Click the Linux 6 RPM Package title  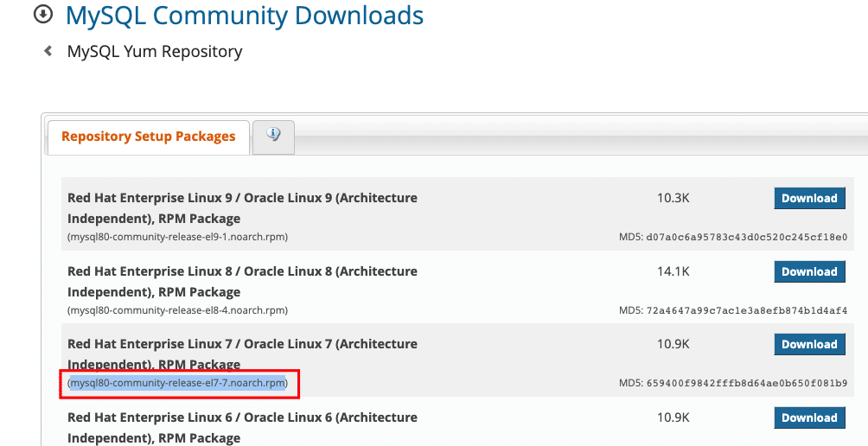[x=242, y=428]
